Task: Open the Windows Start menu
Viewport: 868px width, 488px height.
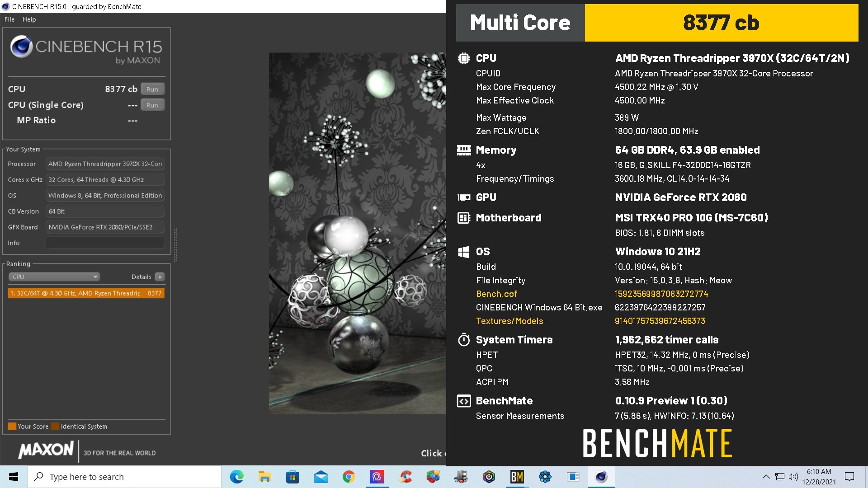Action: pyautogui.click(x=14, y=477)
